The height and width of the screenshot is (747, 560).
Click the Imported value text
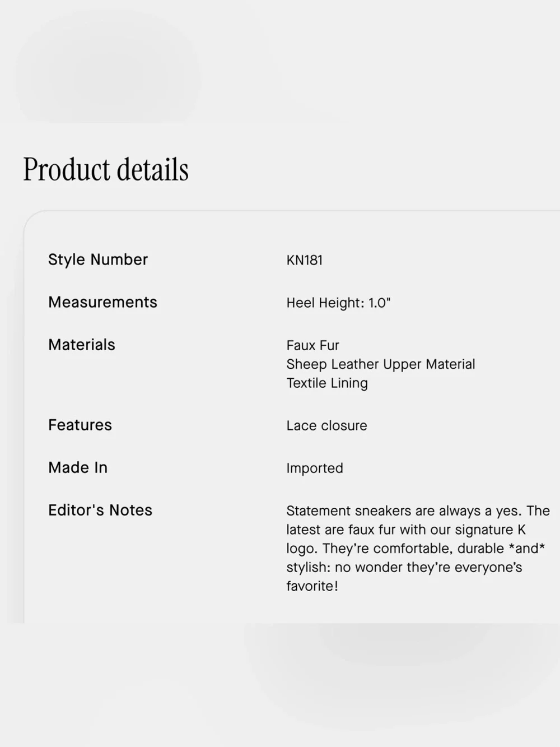(x=315, y=468)
